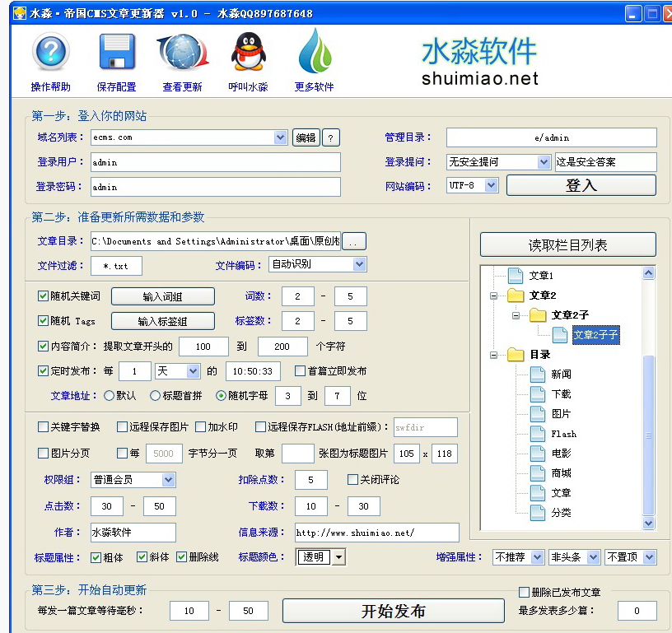672x633 pixels.
Task: Click the ? button beside 编辑
Action: [x=330, y=138]
